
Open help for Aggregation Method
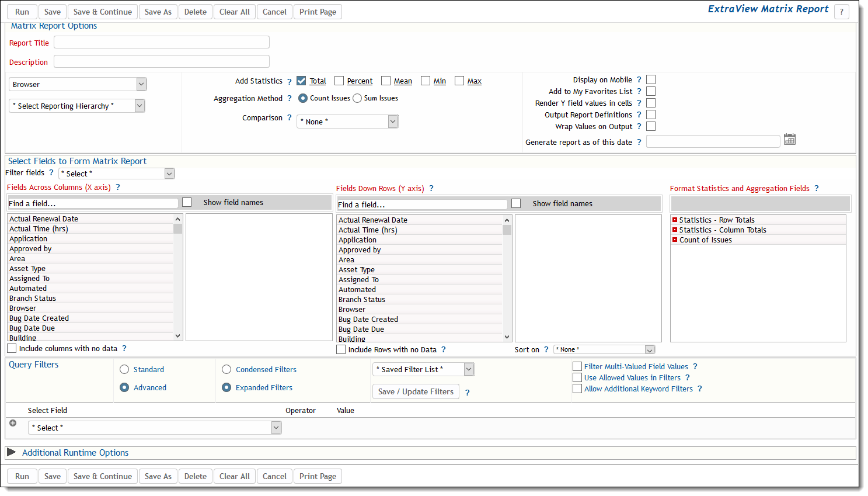(x=289, y=98)
